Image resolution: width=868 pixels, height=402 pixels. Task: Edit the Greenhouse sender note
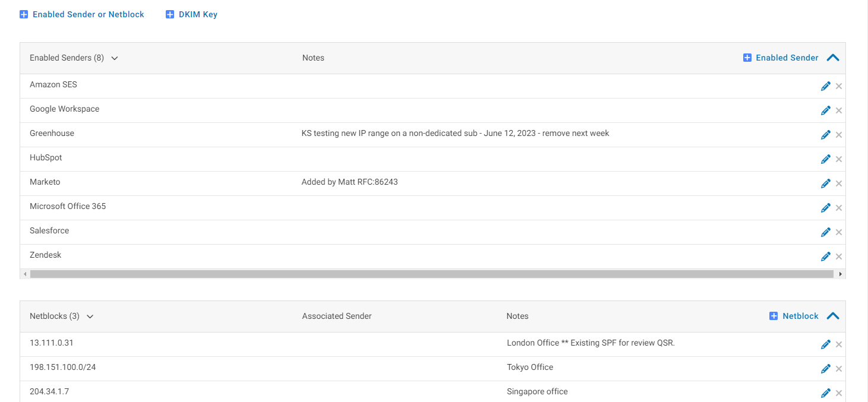pos(826,134)
